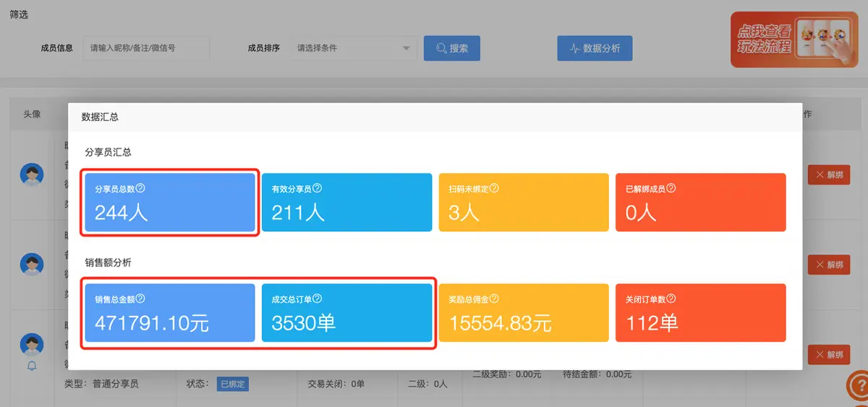Image resolution: width=868 pixels, height=407 pixels.
Task: Click the 头像 column header
Action: [32, 114]
